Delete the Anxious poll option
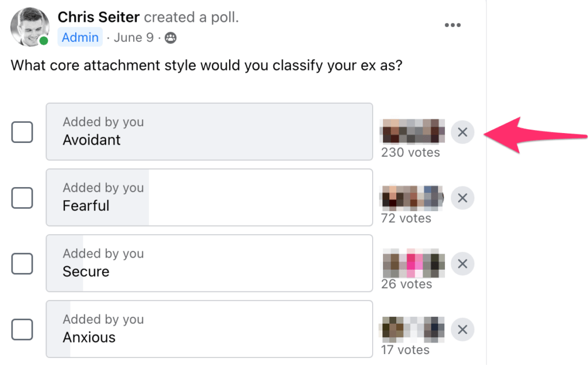The image size is (588, 385). (462, 330)
